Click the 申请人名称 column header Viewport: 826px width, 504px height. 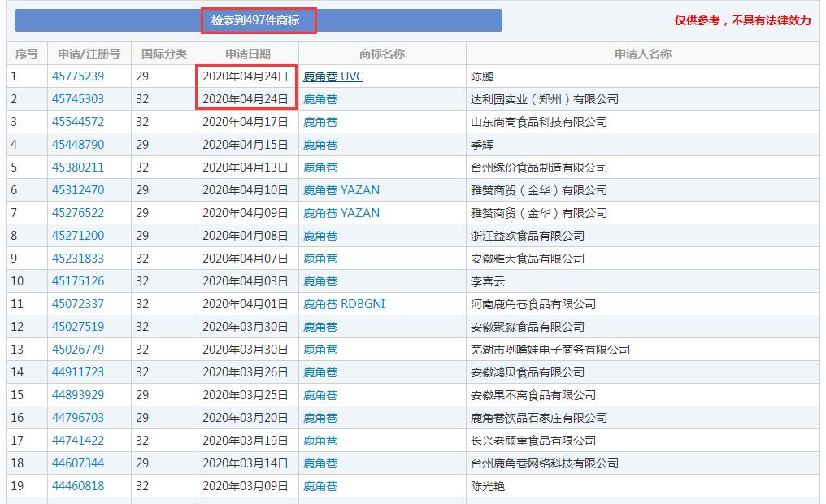(642, 54)
